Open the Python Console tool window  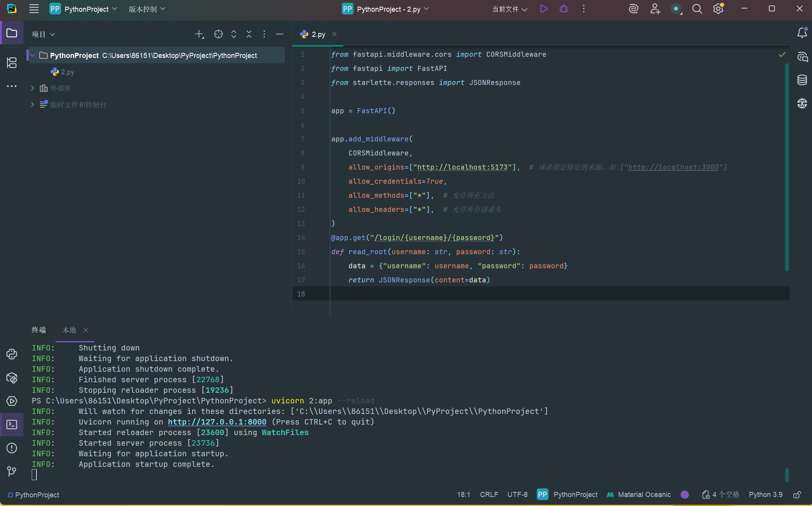point(12,354)
